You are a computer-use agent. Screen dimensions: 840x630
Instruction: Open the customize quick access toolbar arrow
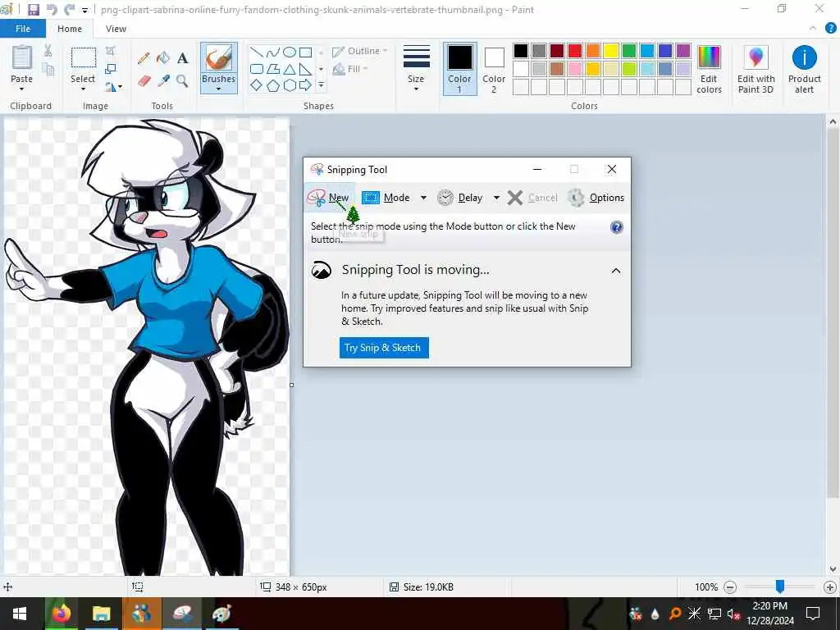pyautogui.click(x=84, y=10)
